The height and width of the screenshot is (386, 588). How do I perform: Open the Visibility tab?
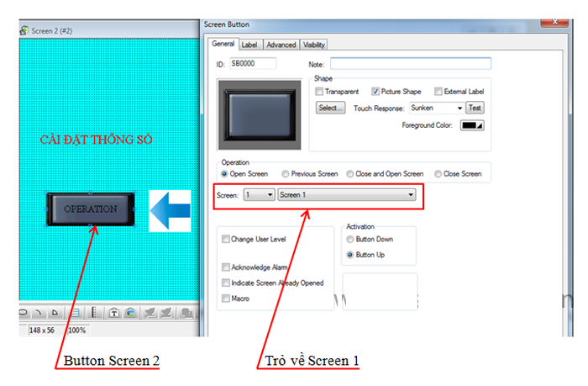(x=314, y=45)
